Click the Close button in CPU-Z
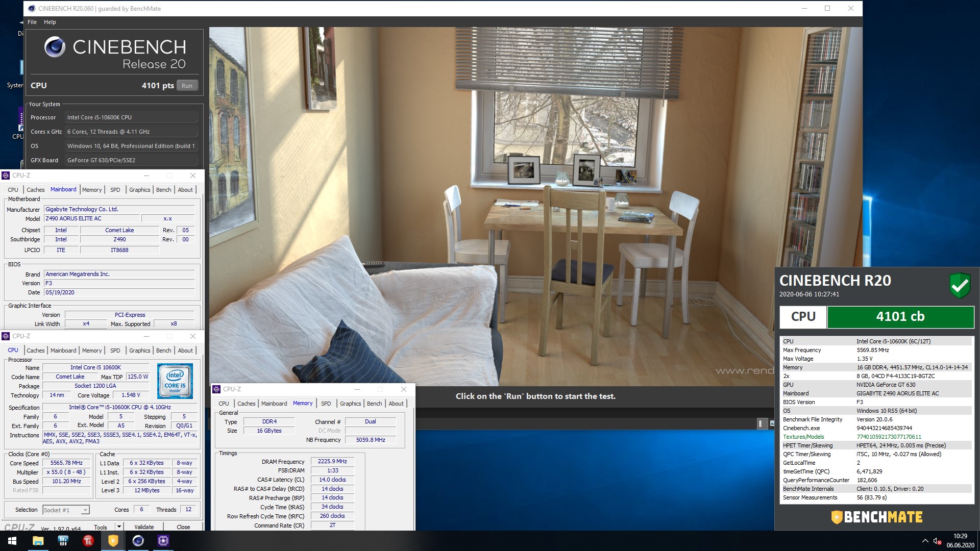Viewport: 980px width, 551px height. tap(183, 527)
